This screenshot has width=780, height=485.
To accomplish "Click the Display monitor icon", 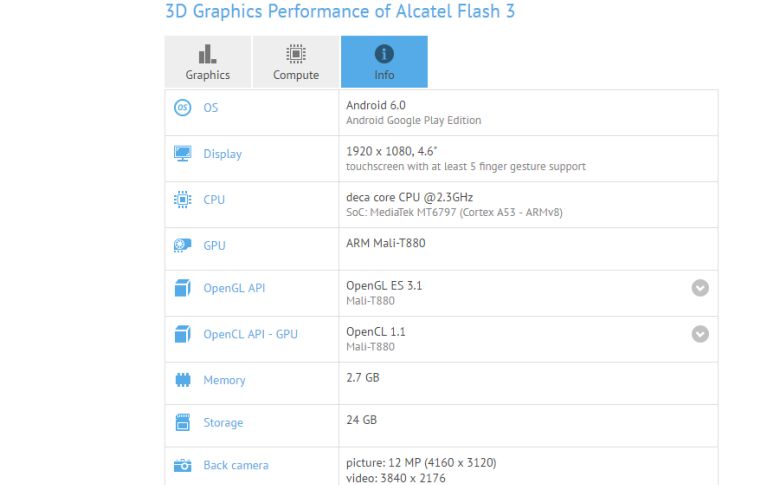I will coord(183,153).
